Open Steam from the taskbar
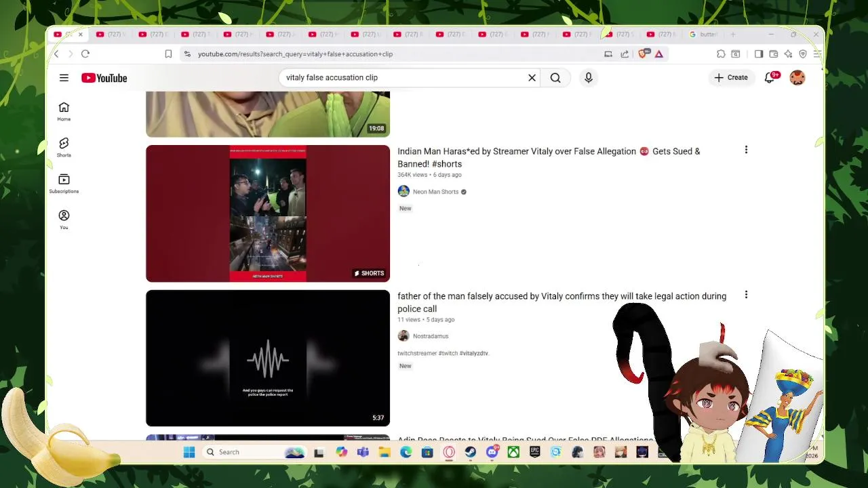The width and height of the screenshot is (868, 488). (x=471, y=452)
